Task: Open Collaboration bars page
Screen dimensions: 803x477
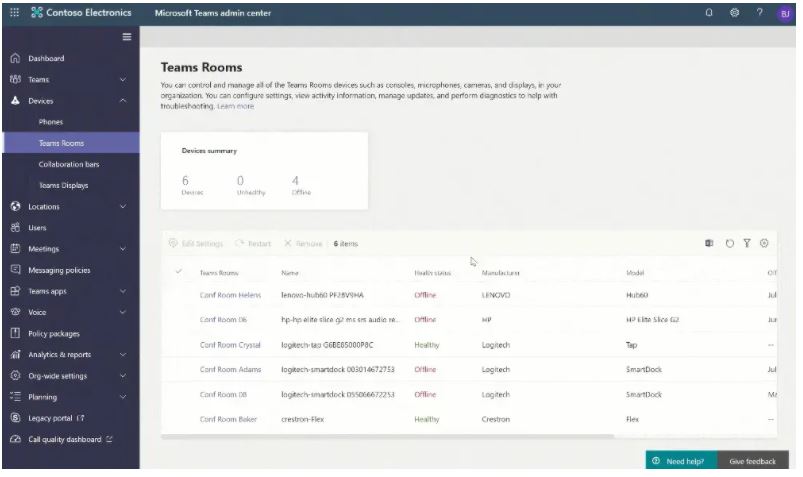Action: click(71, 164)
